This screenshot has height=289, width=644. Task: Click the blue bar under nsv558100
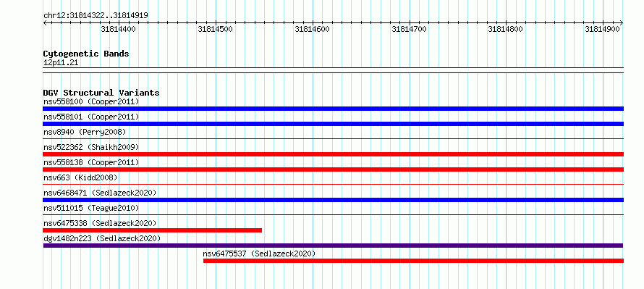click(333, 109)
